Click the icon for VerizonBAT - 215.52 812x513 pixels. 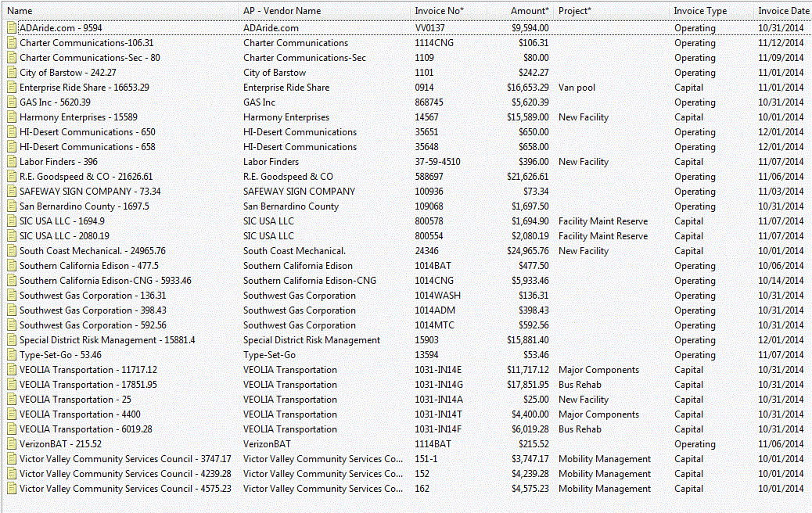12,444
